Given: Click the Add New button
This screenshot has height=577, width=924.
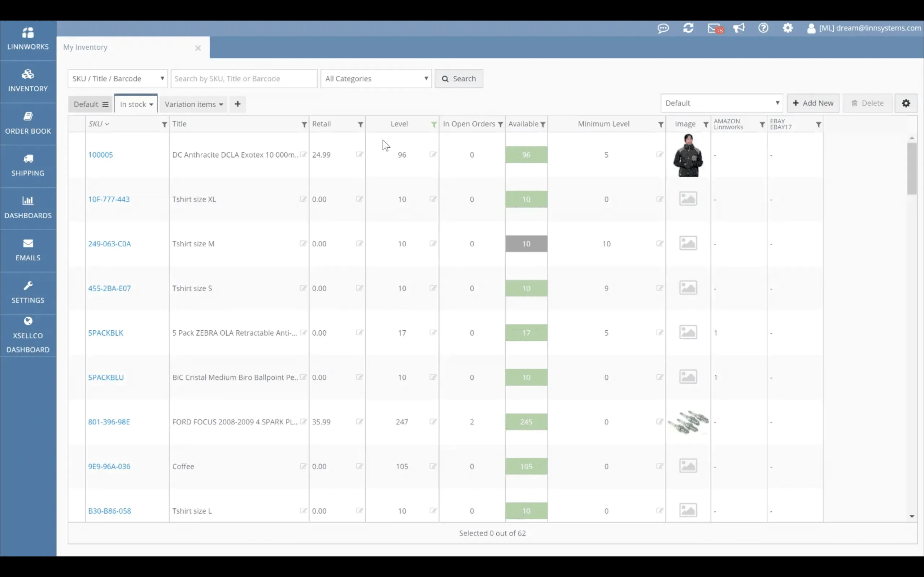Looking at the screenshot, I should coord(812,103).
